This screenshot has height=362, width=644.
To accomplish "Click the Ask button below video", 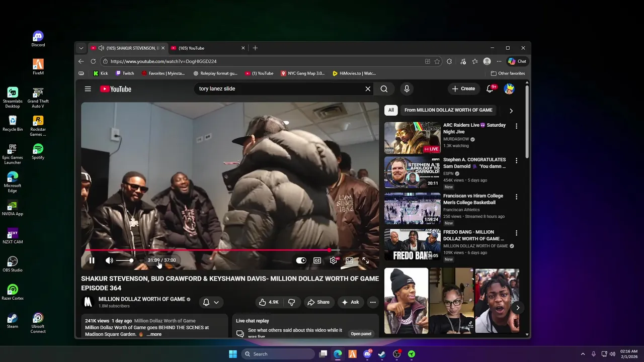I will tap(350, 302).
